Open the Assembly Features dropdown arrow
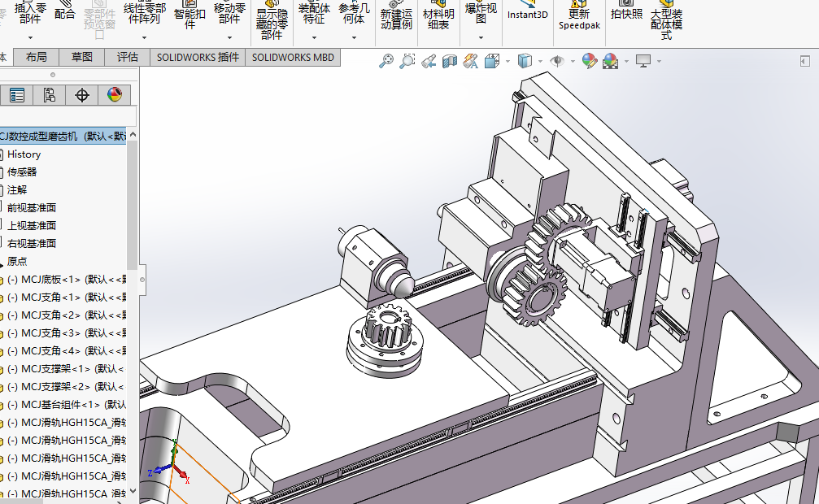The image size is (819, 504). tap(314, 37)
